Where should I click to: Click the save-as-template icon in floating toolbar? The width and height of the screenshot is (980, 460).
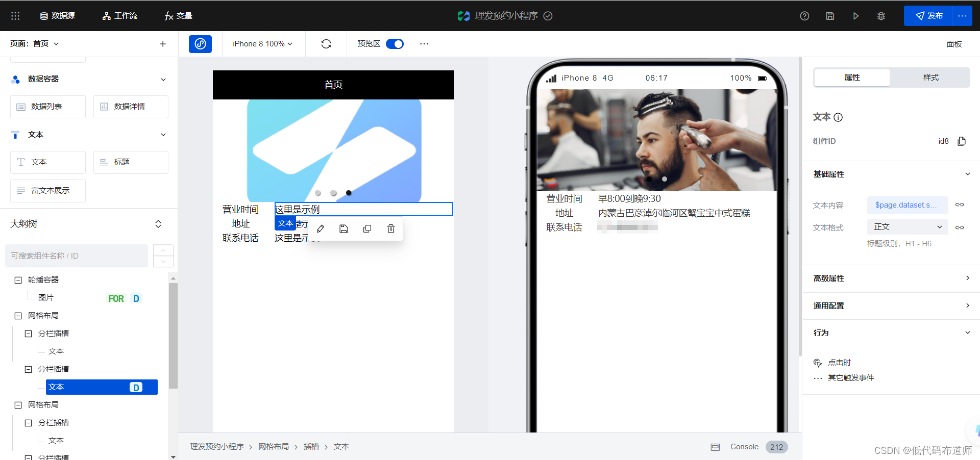344,229
